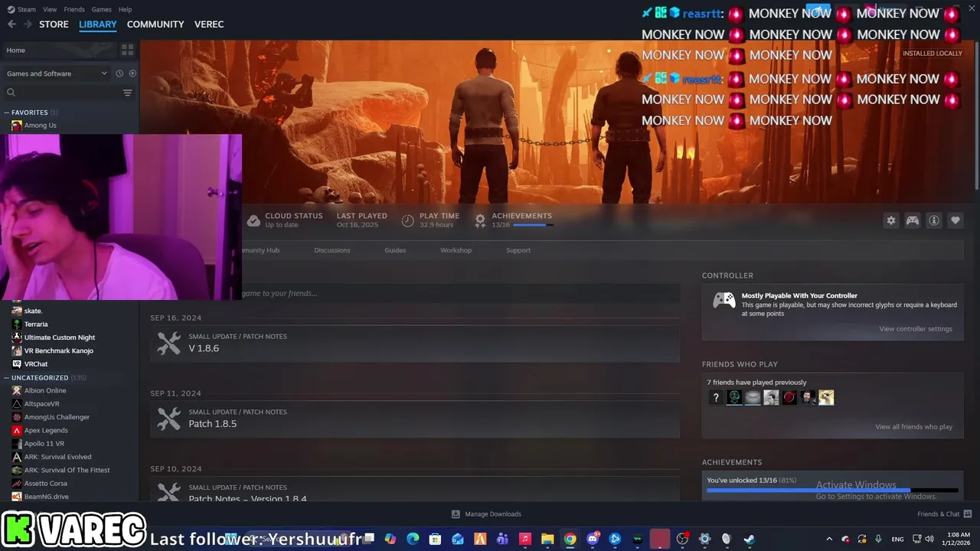Click the VRChat game icon
The image size is (980, 551).
pos(17,364)
